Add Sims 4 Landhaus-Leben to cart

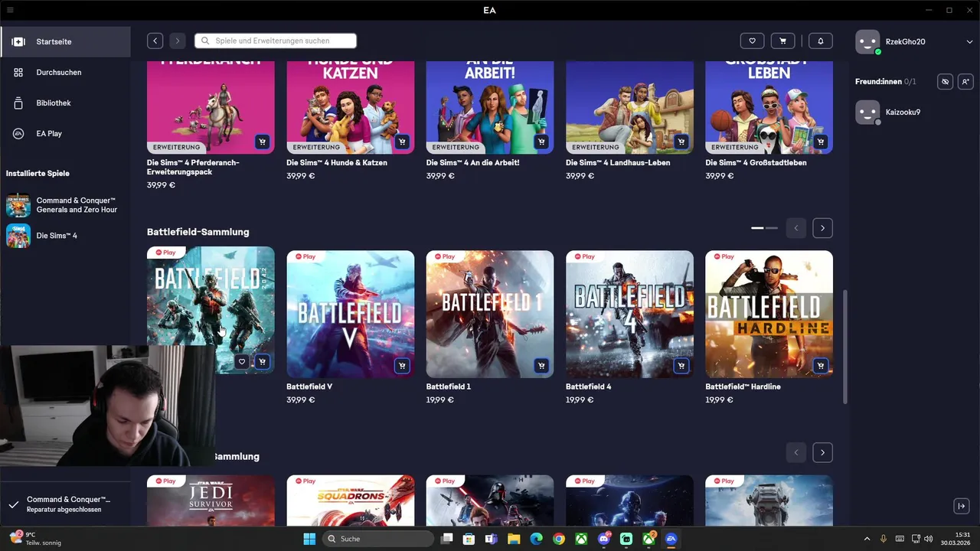(681, 142)
